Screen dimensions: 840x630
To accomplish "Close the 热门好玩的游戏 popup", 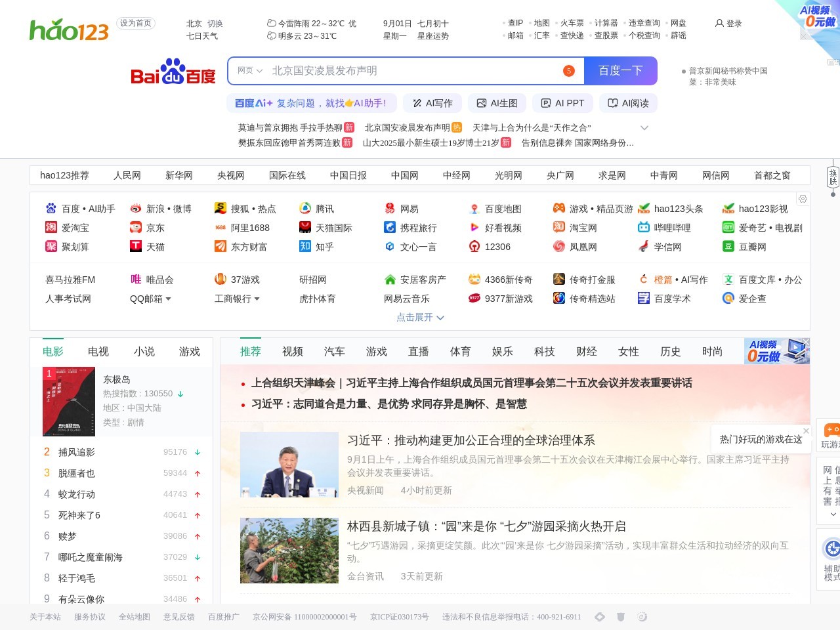I will coord(807,430).
